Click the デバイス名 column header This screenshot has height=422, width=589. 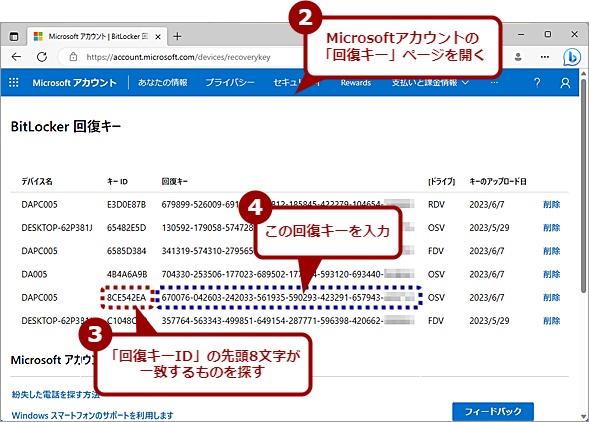coord(37,182)
